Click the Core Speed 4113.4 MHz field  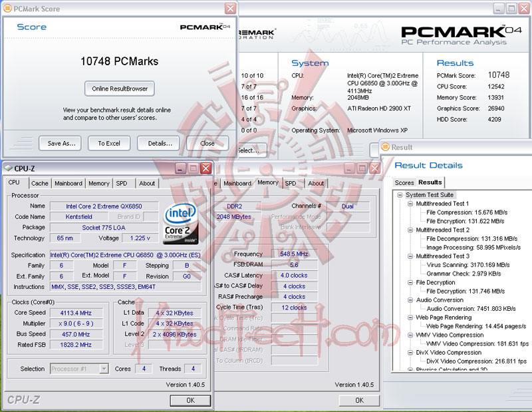(76, 313)
